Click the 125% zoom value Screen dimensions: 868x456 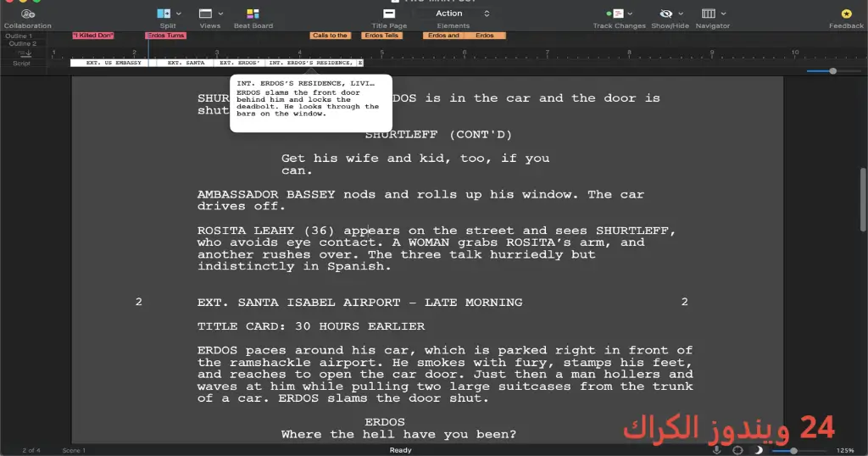click(845, 450)
